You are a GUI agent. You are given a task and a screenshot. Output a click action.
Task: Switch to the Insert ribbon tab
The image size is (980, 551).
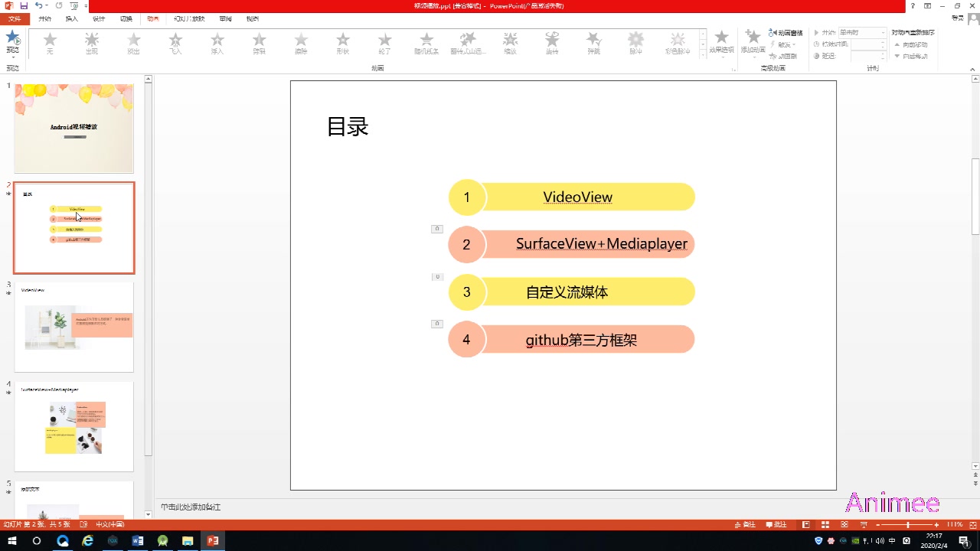[x=72, y=18]
